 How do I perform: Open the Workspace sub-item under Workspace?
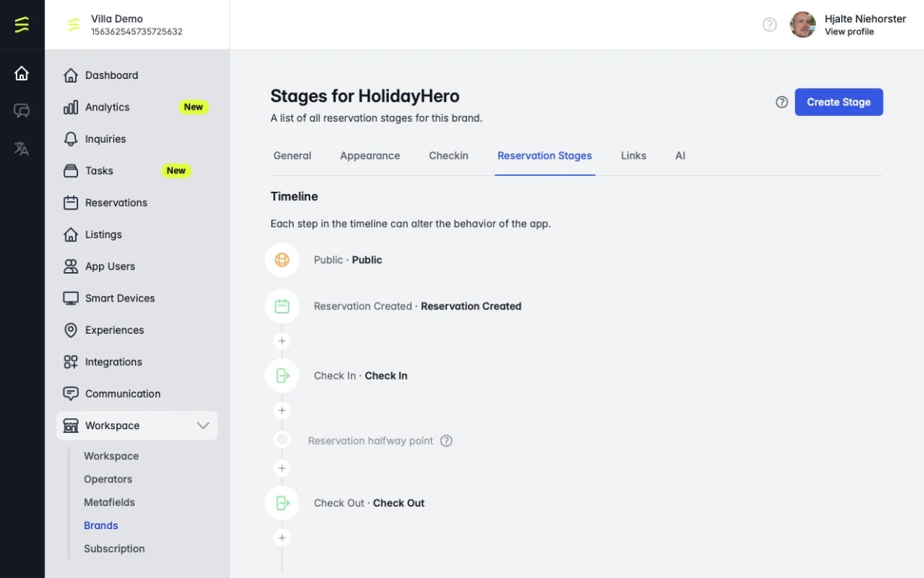click(x=111, y=456)
